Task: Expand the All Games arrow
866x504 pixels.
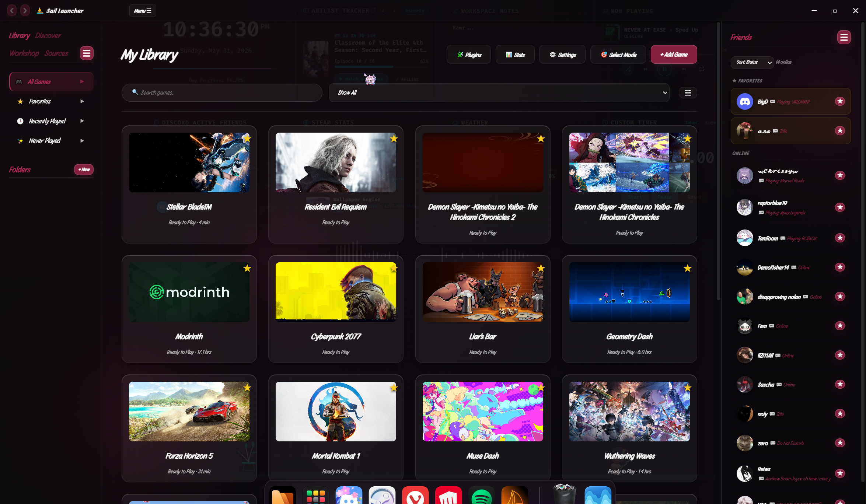Action: tap(82, 82)
